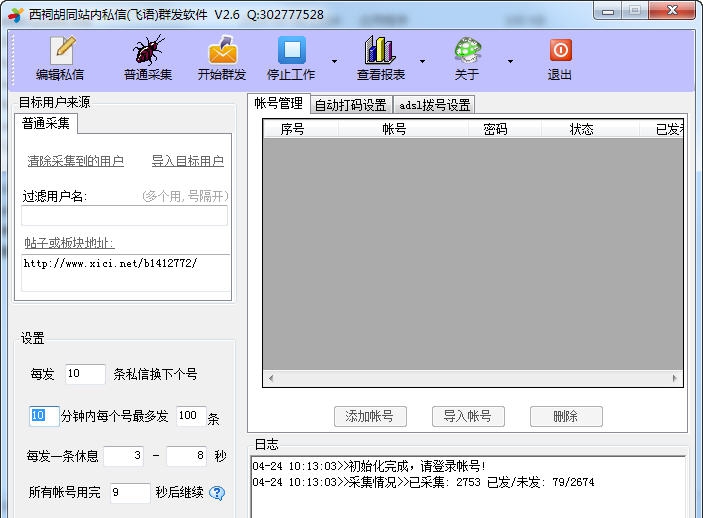Select the 普通采集 bug icon in toolbar

click(x=148, y=51)
